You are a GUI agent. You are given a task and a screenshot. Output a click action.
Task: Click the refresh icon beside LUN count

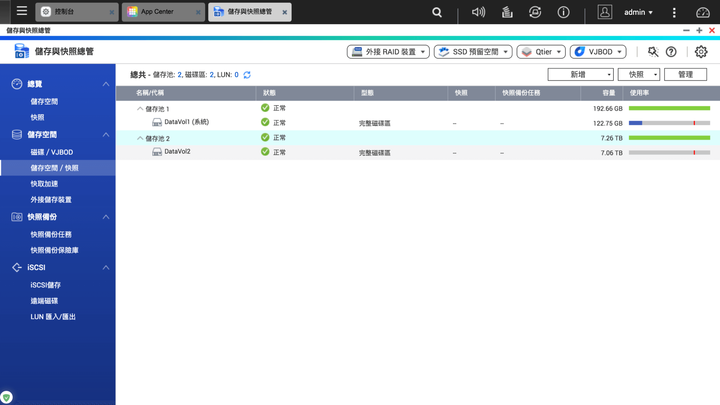pyautogui.click(x=247, y=75)
